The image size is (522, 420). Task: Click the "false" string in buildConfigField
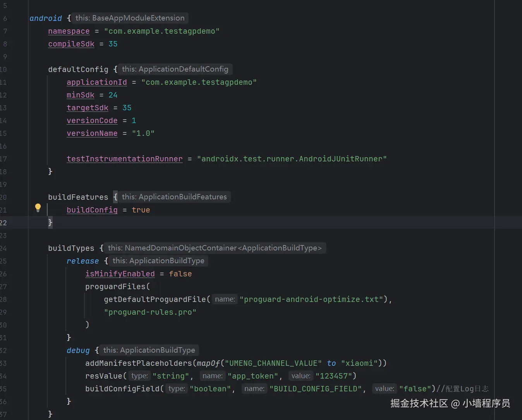coord(415,389)
